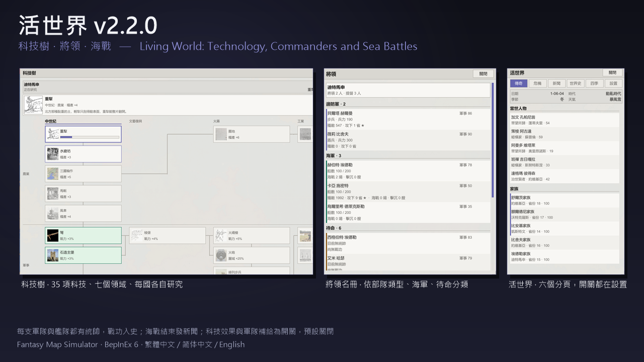Select admiral 卡亞 施密特
Screen dimensions: 644x362
coord(408,192)
